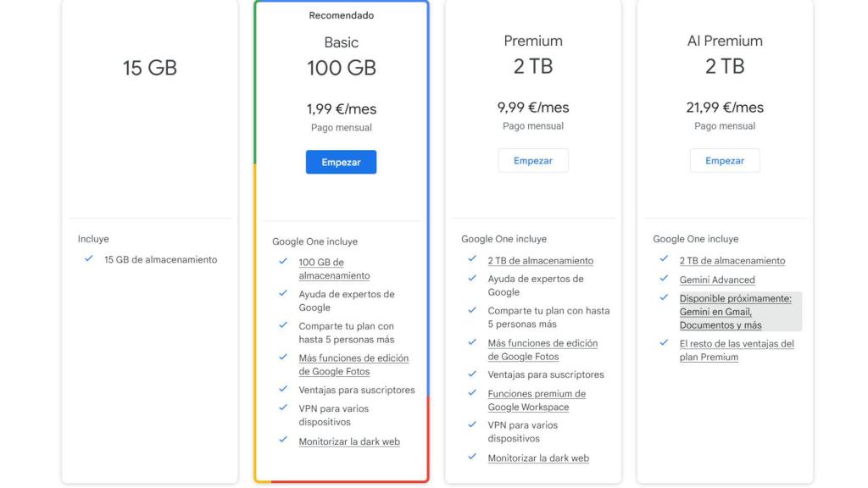The image size is (868, 488).
Task: Click El resto de las ventajas del plan Premium
Action: pyautogui.click(x=737, y=349)
